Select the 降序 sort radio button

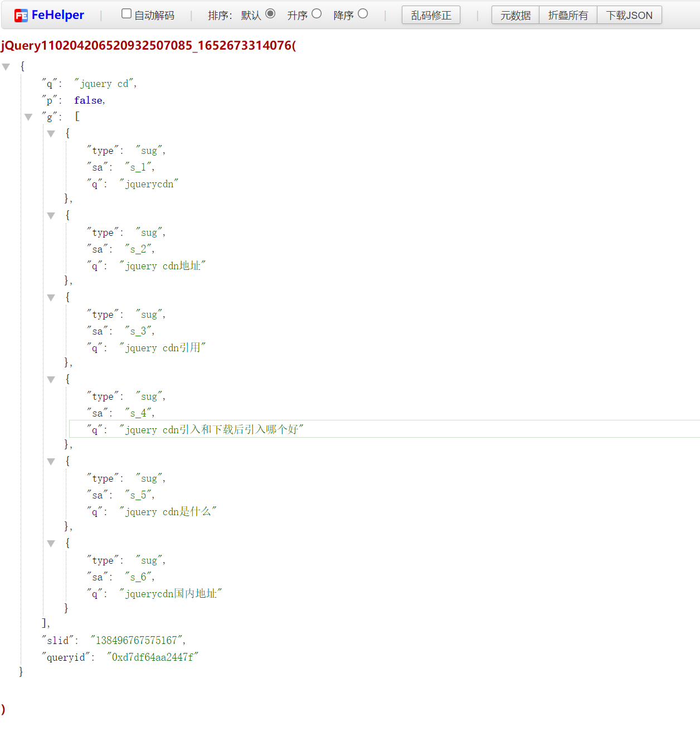pos(363,14)
